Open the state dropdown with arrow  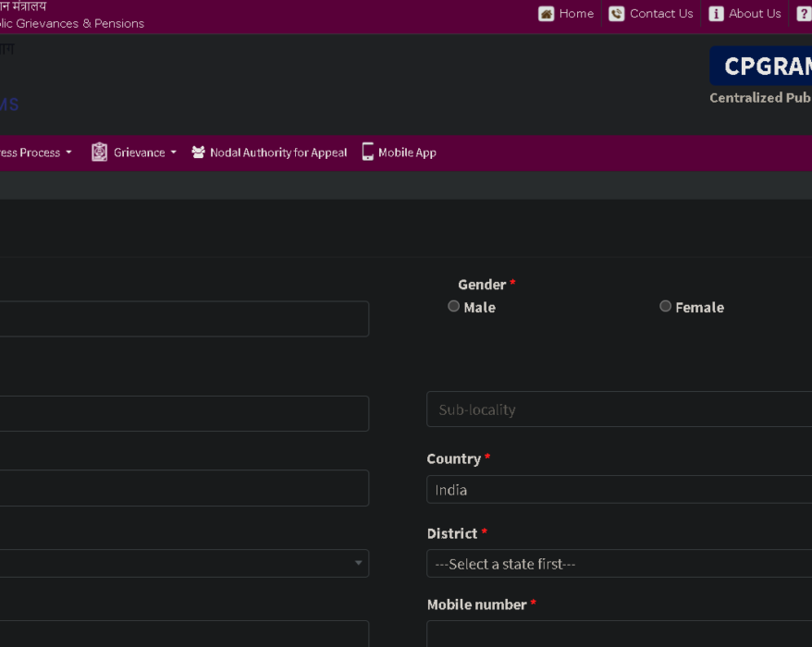(184, 563)
